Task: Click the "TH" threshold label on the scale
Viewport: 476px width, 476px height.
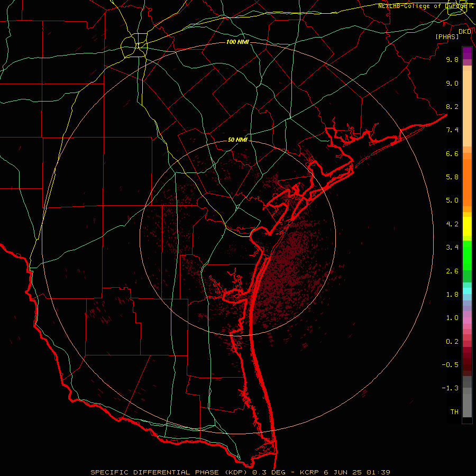Action: pos(454,412)
